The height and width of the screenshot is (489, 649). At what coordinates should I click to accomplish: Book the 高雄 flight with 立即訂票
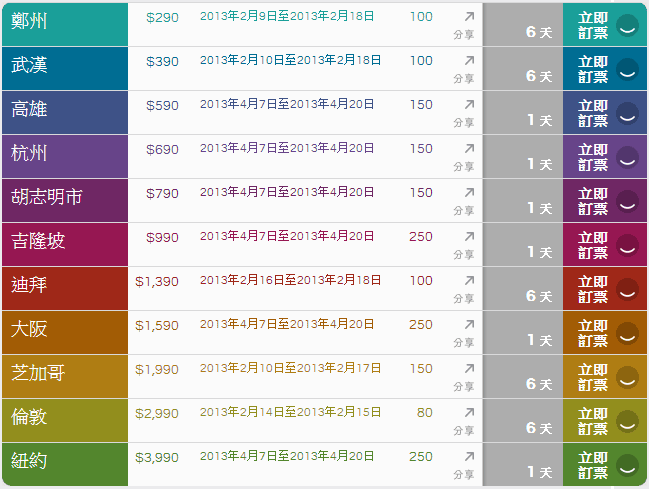point(593,113)
